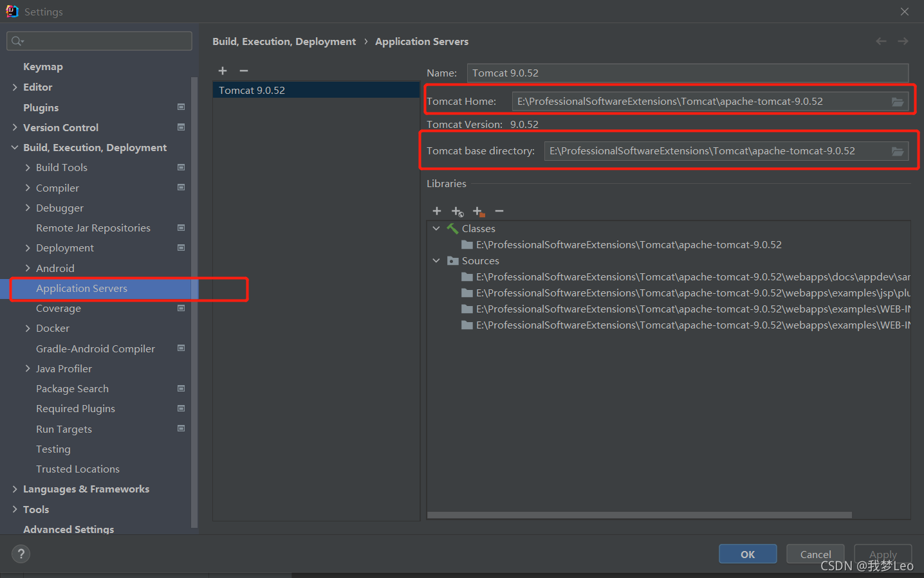Collapse Build, Execution, Deployment node
This screenshot has height=578, width=924.
15,147
